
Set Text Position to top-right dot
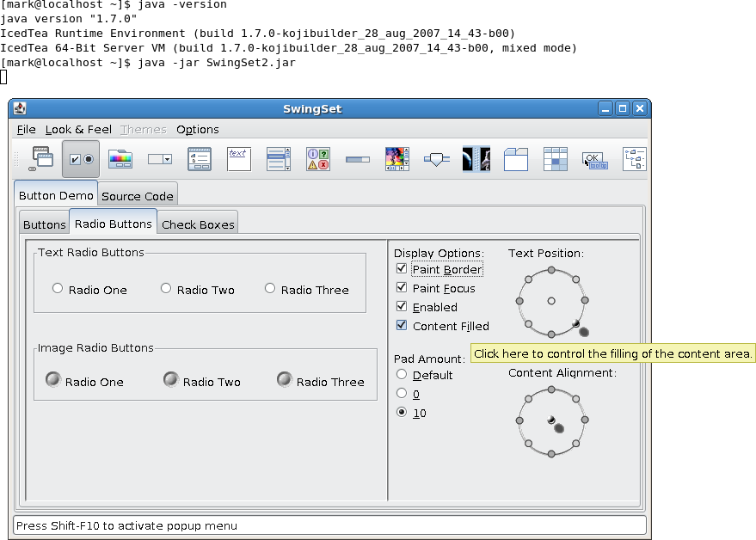coord(575,279)
